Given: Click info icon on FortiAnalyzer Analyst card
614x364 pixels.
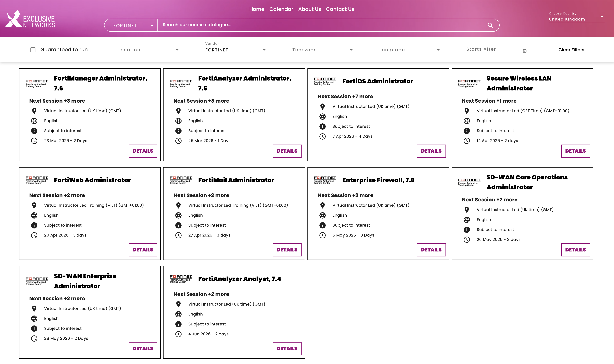Looking at the screenshot, I should click(x=178, y=324).
